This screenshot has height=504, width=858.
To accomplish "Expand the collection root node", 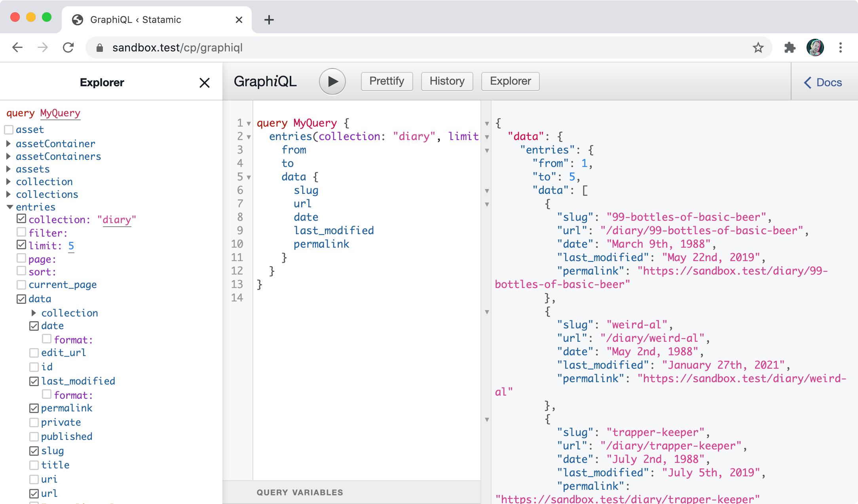I will 9,182.
